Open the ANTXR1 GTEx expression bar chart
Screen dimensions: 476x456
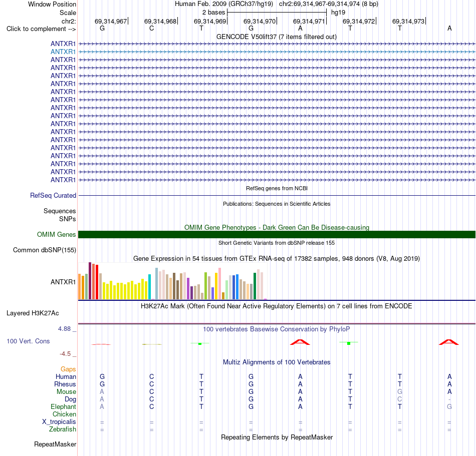pos(172,281)
